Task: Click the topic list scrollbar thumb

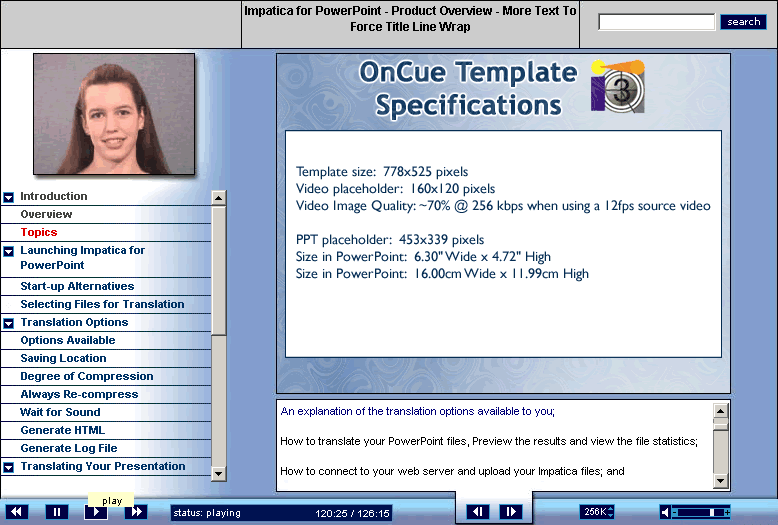Action: pyautogui.click(x=218, y=271)
